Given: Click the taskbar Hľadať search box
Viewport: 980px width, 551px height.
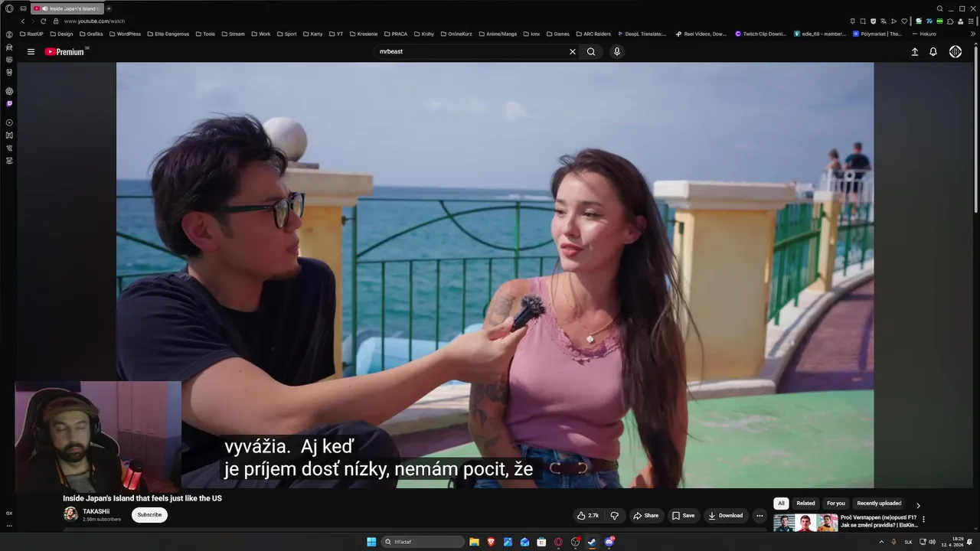Looking at the screenshot, I should click(423, 542).
